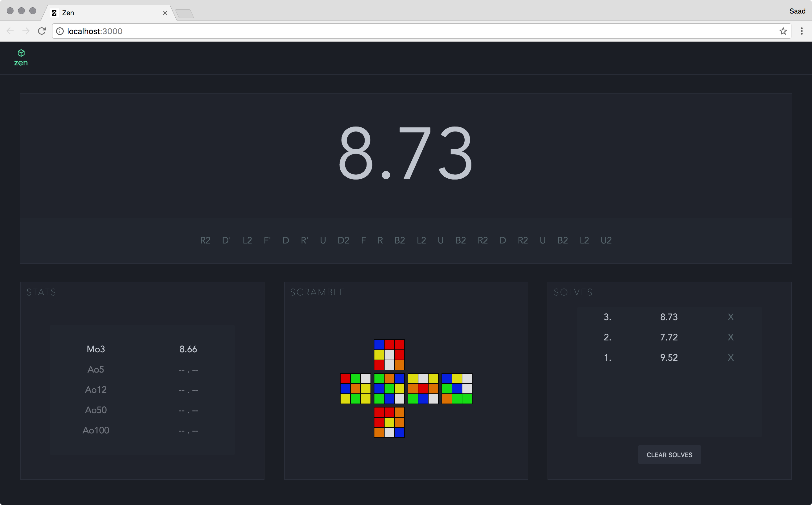Click the site info icon
The height and width of the screenshot is (505, 812).
pos(60,31)
